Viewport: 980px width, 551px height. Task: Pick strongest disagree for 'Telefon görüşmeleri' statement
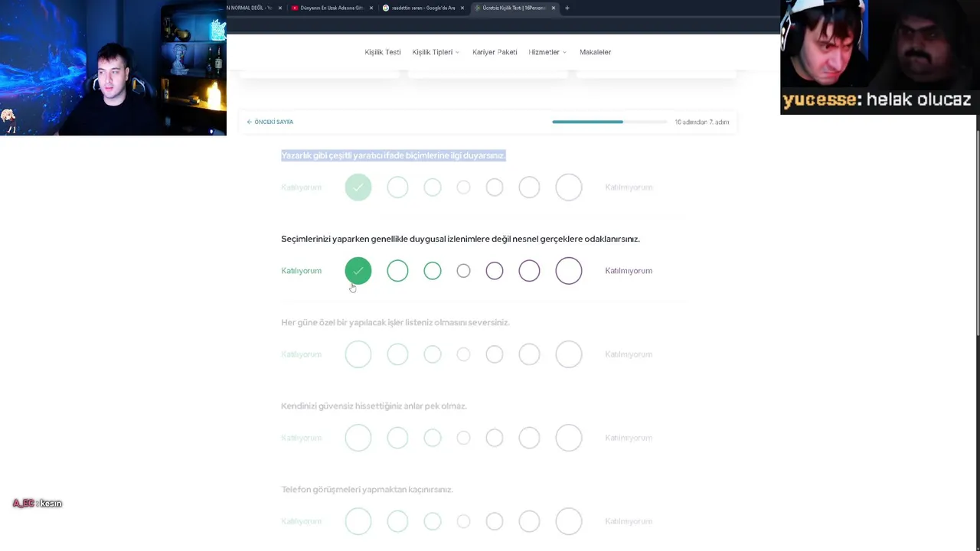pos(569,521)
